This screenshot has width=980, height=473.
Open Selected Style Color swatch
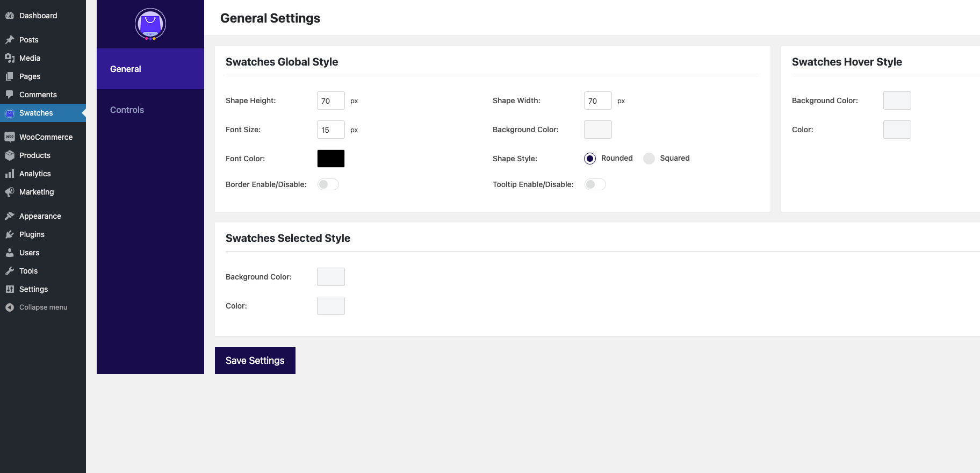[x=331, y=306]
